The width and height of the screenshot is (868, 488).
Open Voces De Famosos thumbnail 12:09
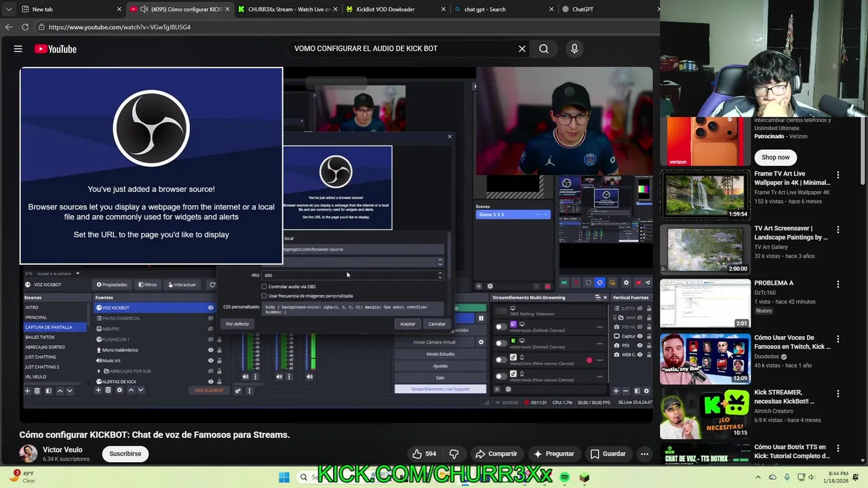(x=705, y=359)
